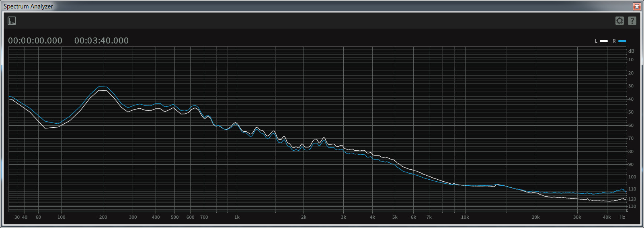
Task: Click the 10k frequency axis label
Action: pos(465,217)
